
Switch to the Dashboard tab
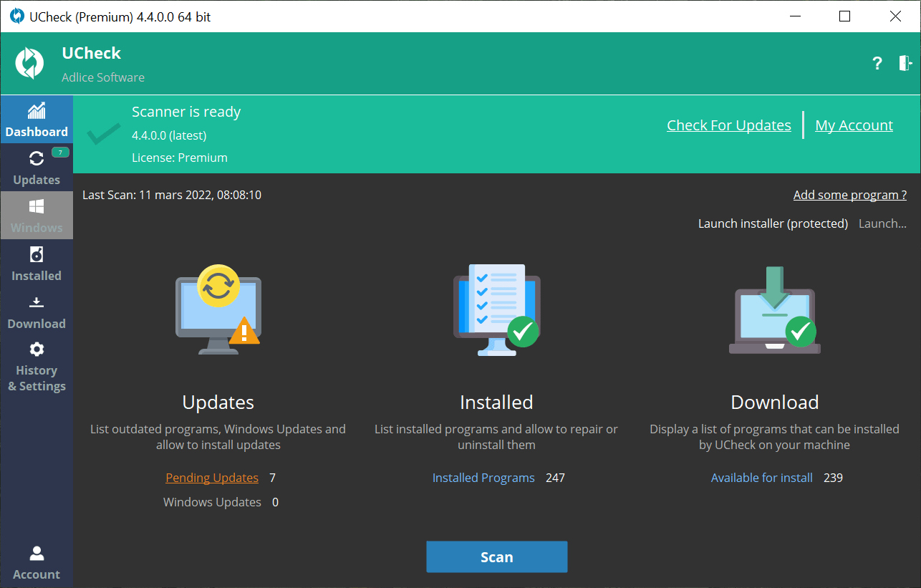(37, 120)
